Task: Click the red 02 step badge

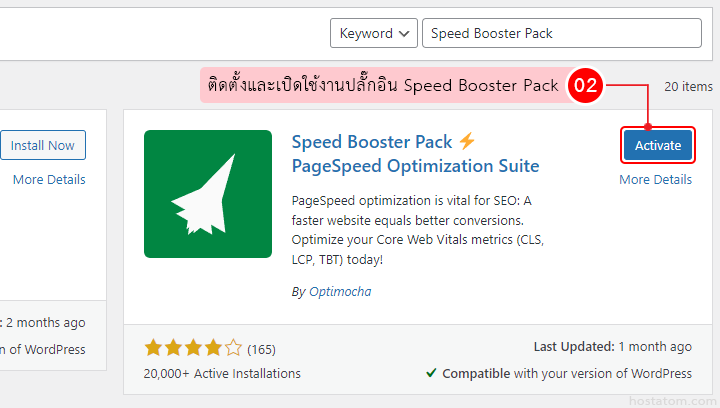Action: (584, 86)
